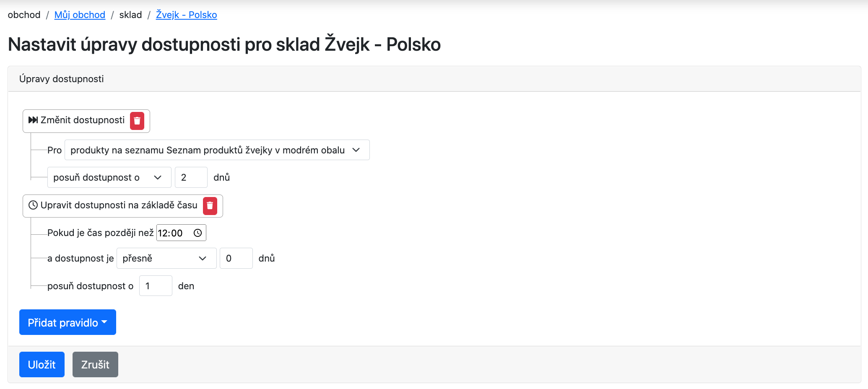Screen dimensions: 868x389
Task: Open the Přidat pravidlo menu
Action: coord(68,322)
